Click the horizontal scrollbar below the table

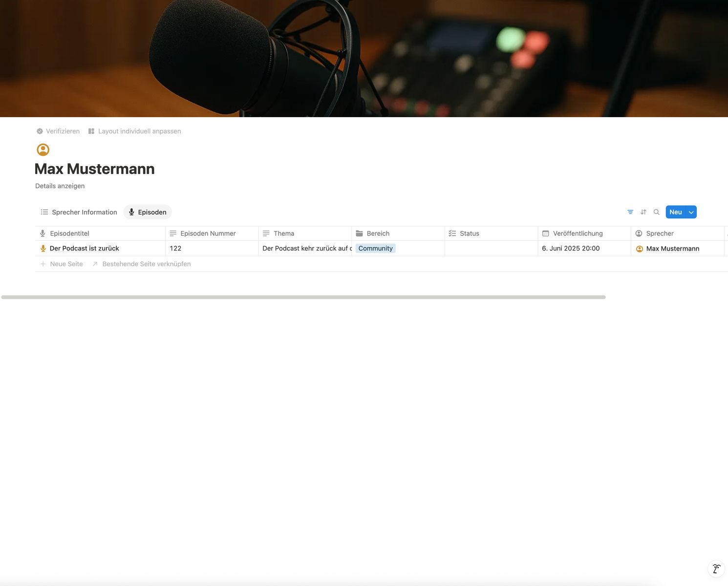click(303, 297)
